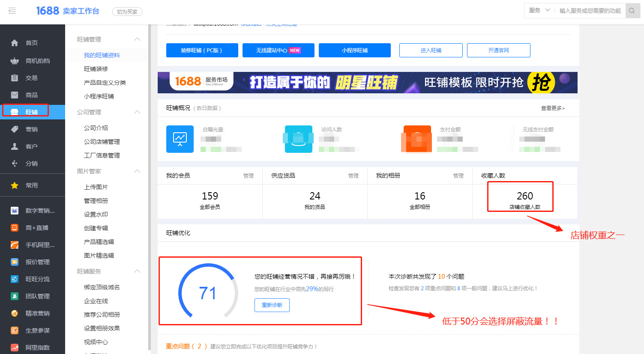The width and height of the screenshot is (644, 354).
Task: Click the 访问人数 blue icon
Action: [x=299, y=139]
